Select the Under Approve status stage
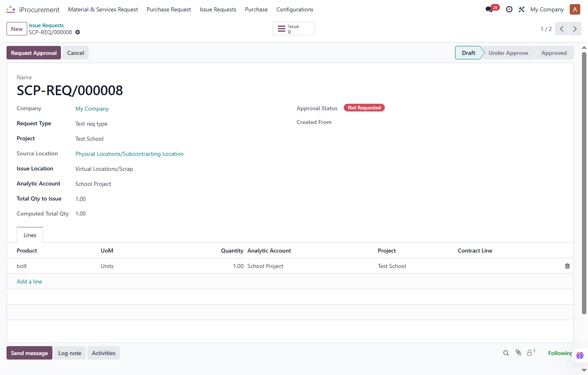 click(508, 53)
